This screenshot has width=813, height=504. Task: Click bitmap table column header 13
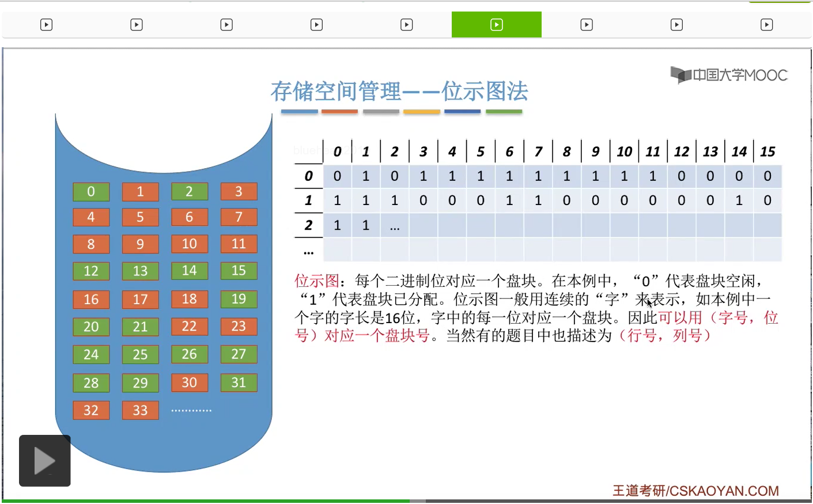[710, 151]
